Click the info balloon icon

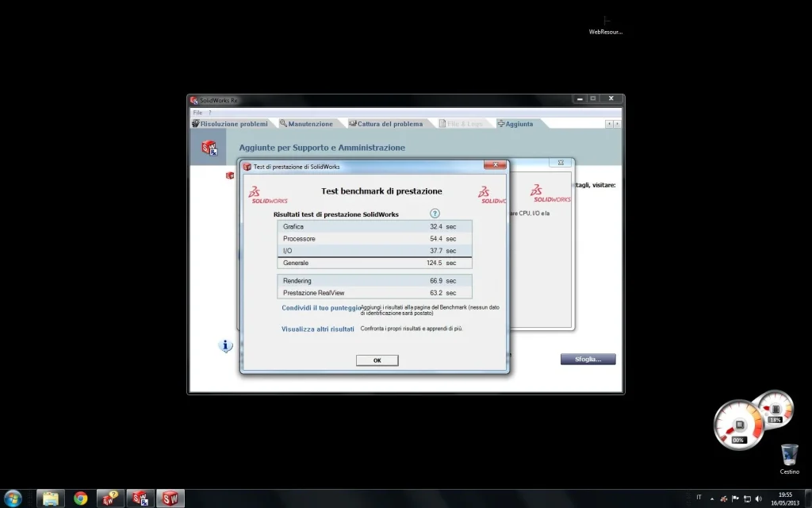coord(225,345)
